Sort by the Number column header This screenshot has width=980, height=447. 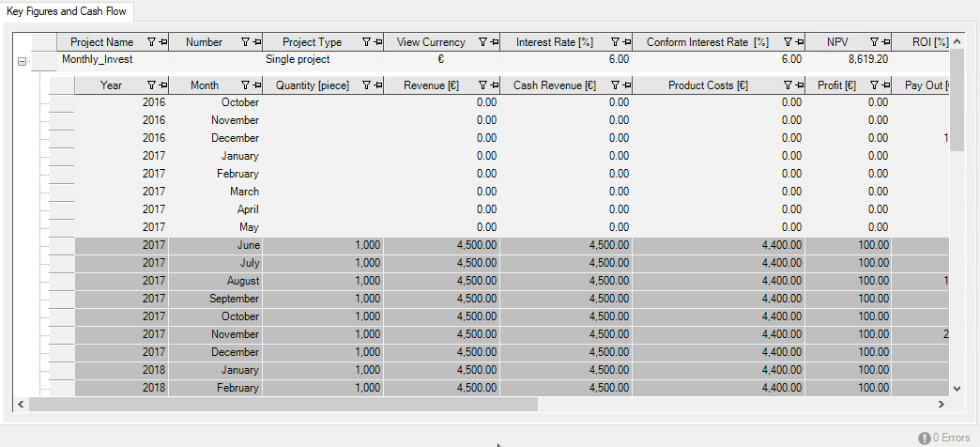pyautogui.click(x=204, y=42)
